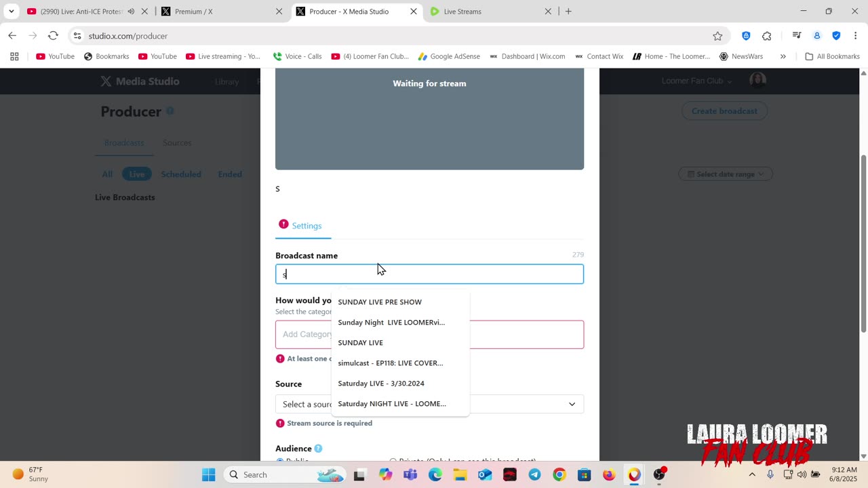
Task: Show more bookmarks with the double chevron
Action: point(783,56)
